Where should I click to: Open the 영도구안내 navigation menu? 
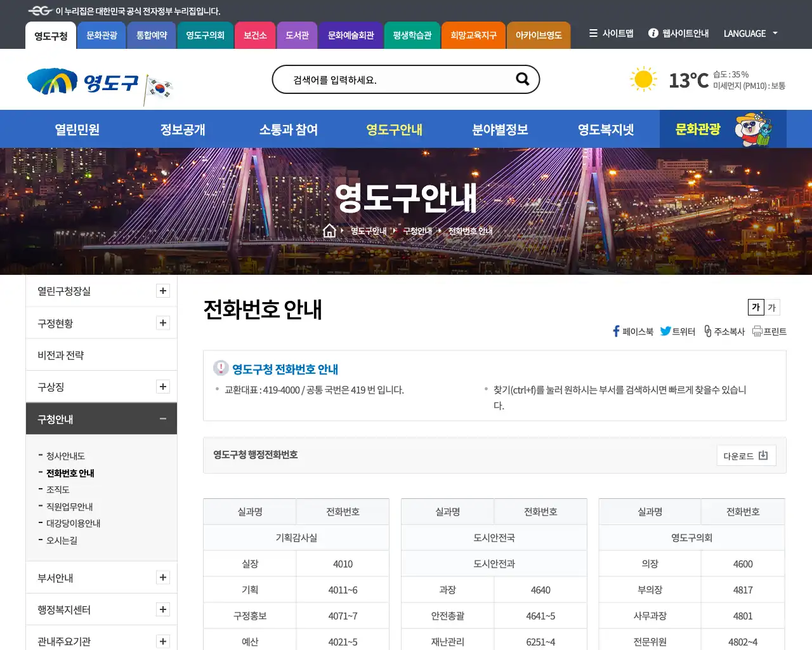(394, 129)
